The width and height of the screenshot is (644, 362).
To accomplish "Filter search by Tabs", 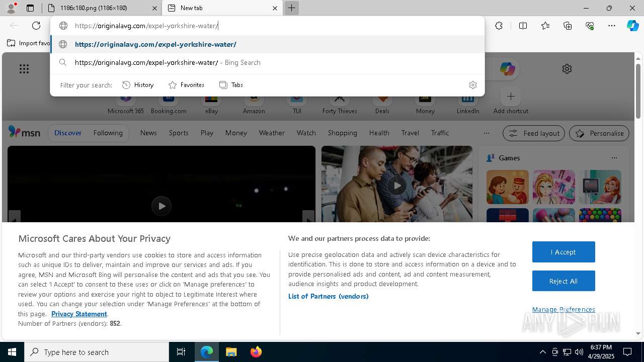I will (231, 85).
